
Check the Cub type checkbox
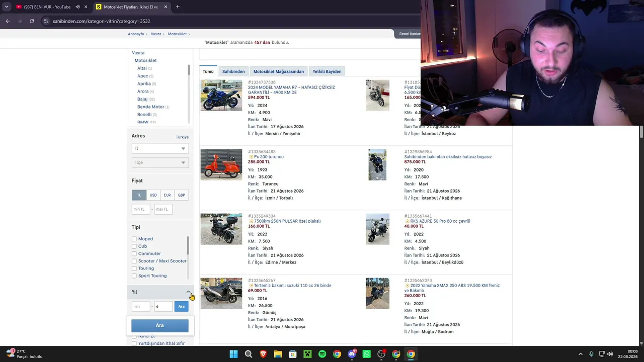point(134,246)
